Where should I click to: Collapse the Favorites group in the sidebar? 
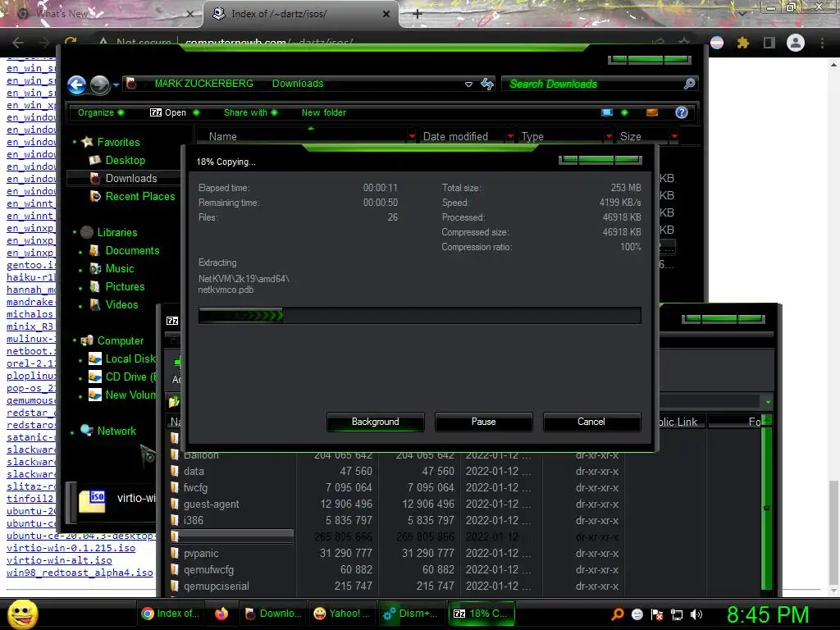75,142
